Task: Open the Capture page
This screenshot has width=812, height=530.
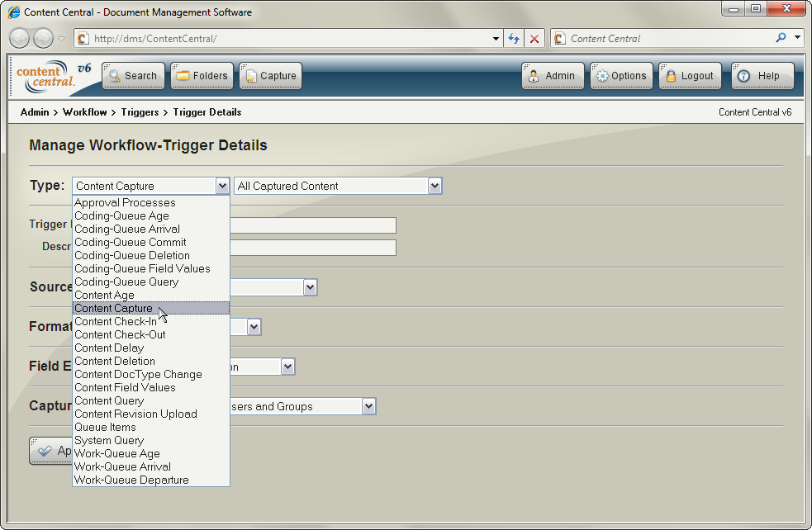Action: point(270,76)
